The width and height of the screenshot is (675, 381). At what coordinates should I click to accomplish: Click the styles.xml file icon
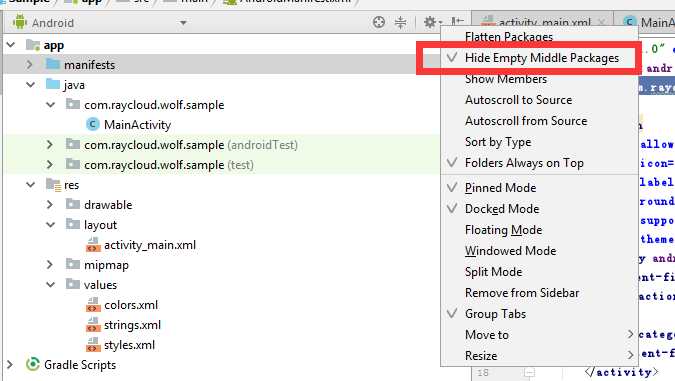pyautogui.click(x=93, y=344)
